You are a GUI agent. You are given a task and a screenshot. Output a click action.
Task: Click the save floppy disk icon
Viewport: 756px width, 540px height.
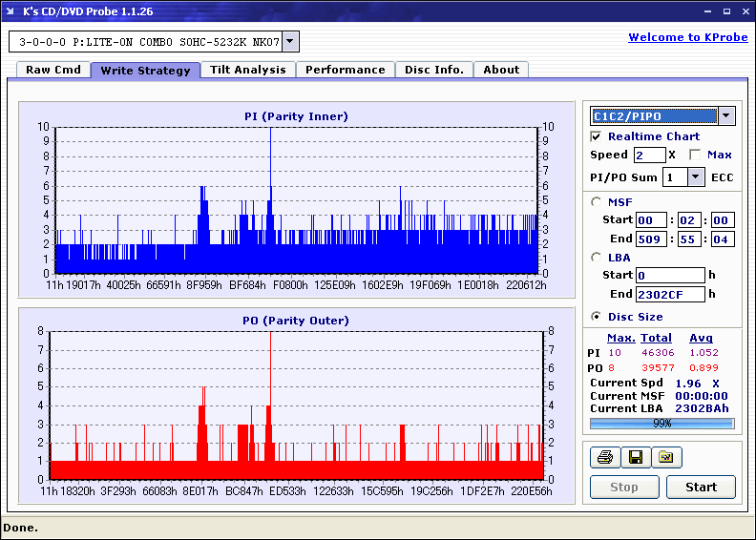(635, 458)
